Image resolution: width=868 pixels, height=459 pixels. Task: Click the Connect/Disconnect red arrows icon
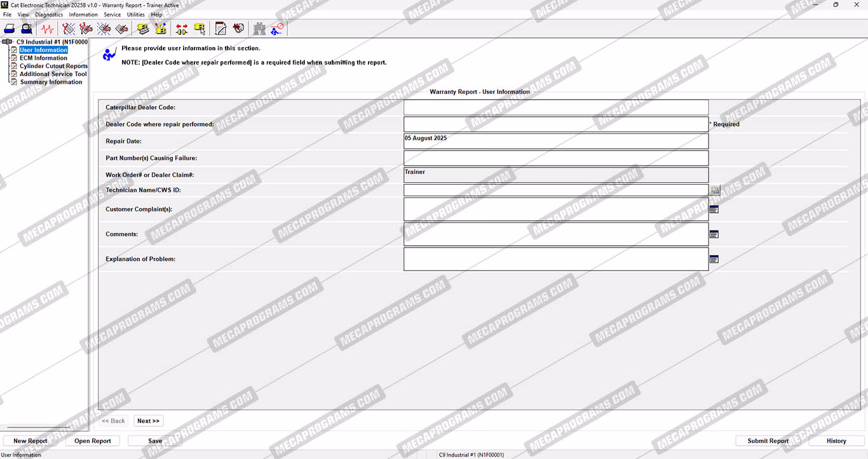tap(182, 29)
